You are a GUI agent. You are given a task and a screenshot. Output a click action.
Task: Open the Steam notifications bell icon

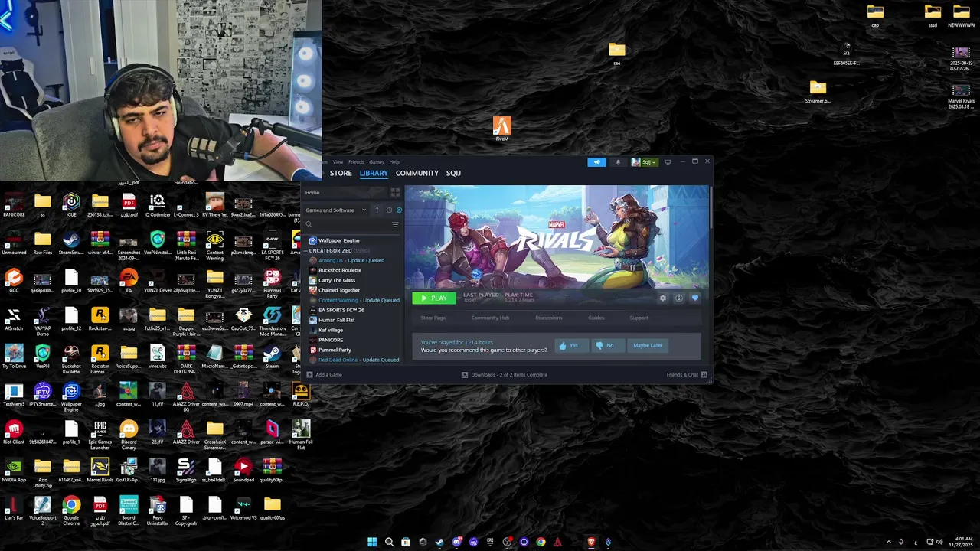click(x=618, y=161)
